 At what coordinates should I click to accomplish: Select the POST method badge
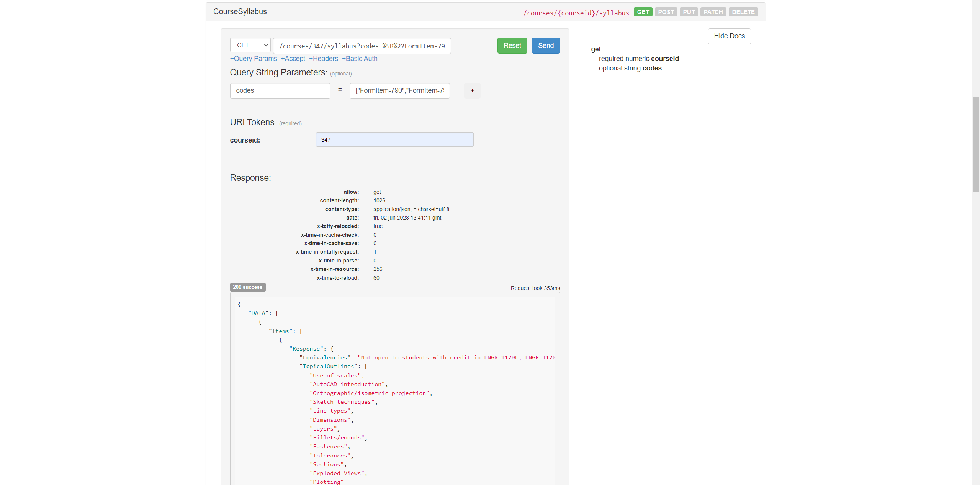[666, 12]
